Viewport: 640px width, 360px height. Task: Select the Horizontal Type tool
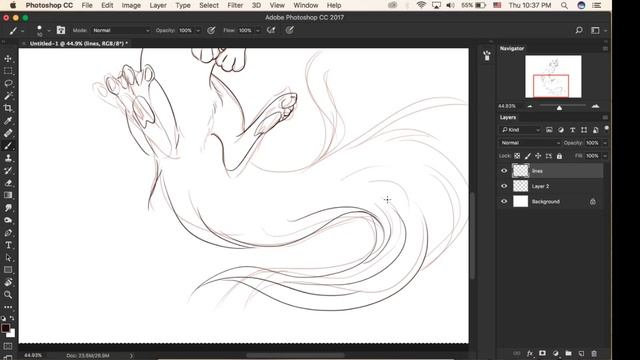pyautogui.click(x=8, y=245)
